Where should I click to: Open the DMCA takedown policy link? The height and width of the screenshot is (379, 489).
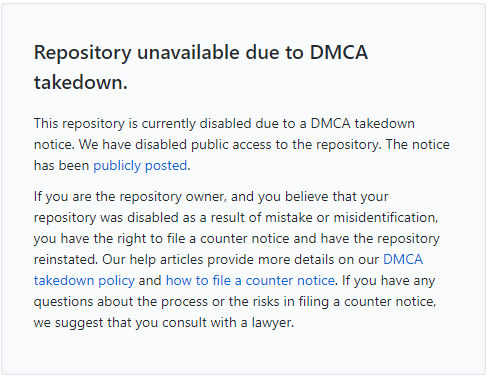click(84, 281)
